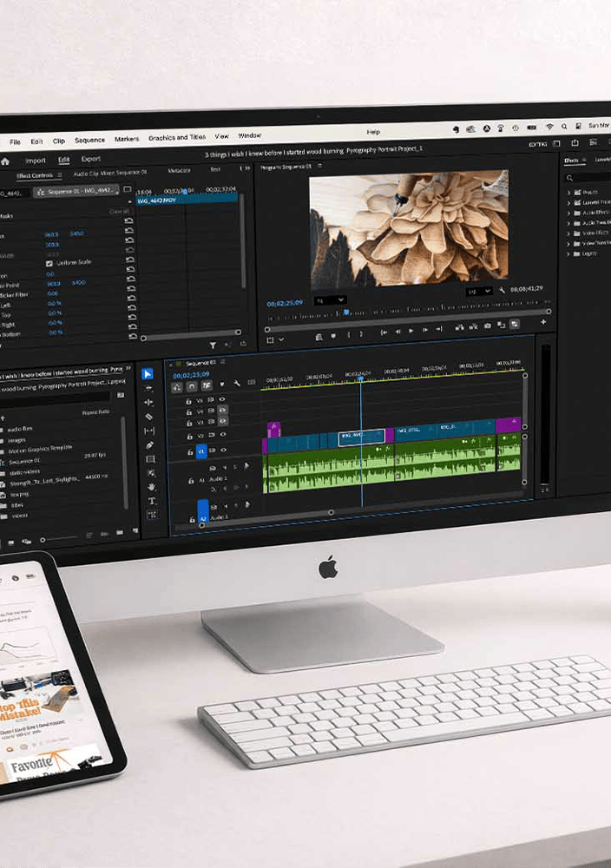The width and height of the screenshot is (611, 868).
Task: Click the Home icon in workspace bar
Action: click(5, 161)
